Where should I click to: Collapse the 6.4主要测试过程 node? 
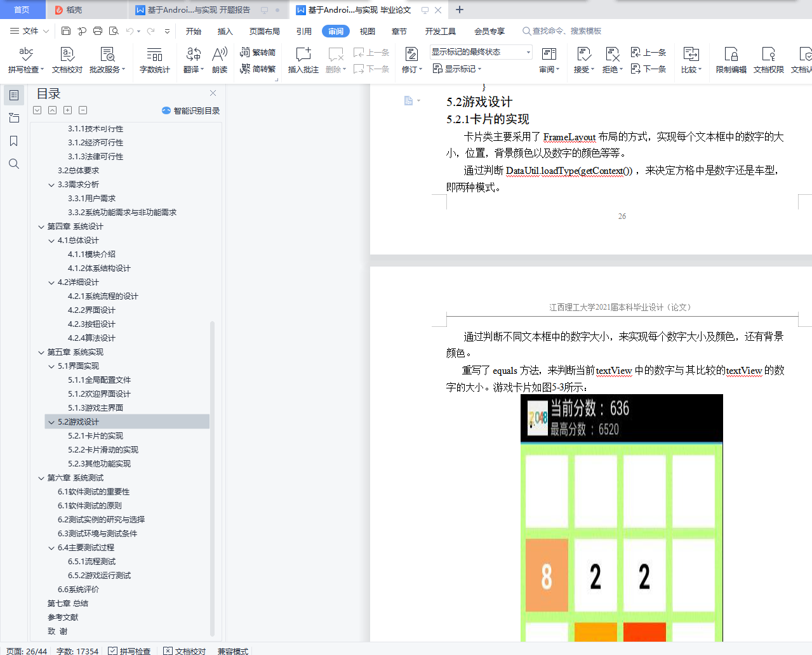[x=51, y=548]
